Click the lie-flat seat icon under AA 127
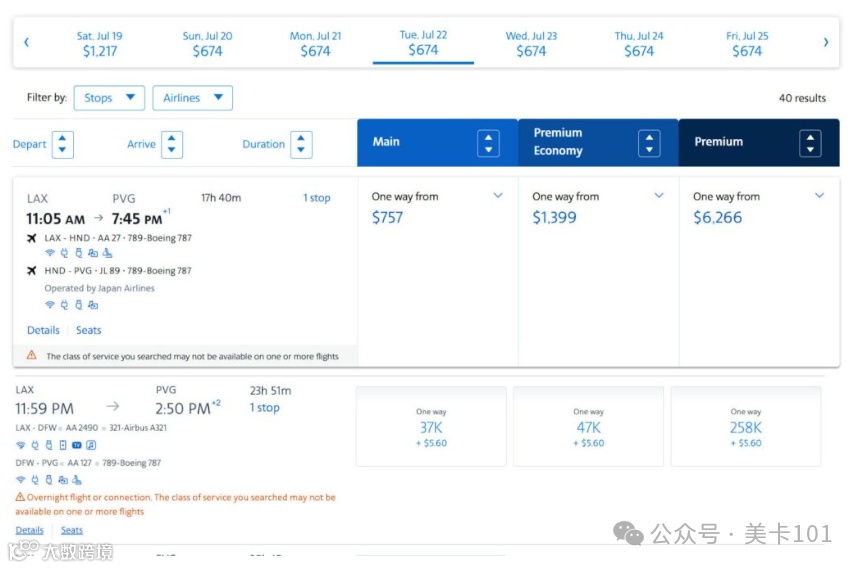 pos(77,480)
